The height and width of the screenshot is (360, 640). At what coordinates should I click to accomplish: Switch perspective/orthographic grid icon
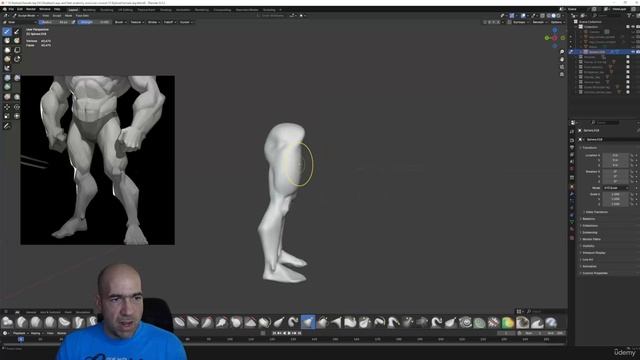click(562, 74)
